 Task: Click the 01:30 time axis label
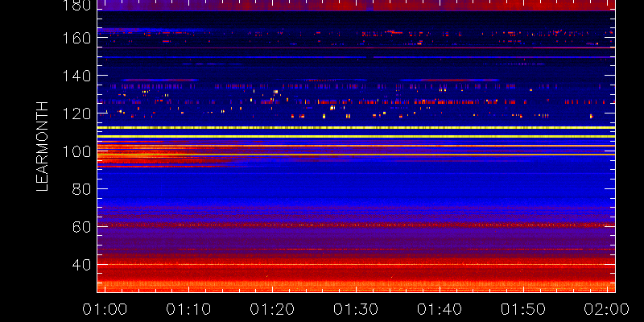356,309
